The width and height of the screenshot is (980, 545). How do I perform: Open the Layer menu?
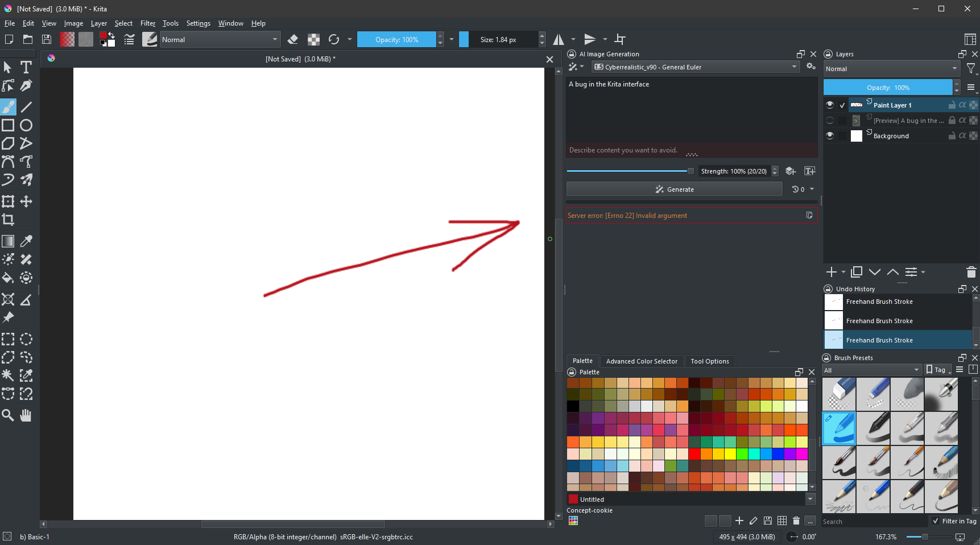99,23
